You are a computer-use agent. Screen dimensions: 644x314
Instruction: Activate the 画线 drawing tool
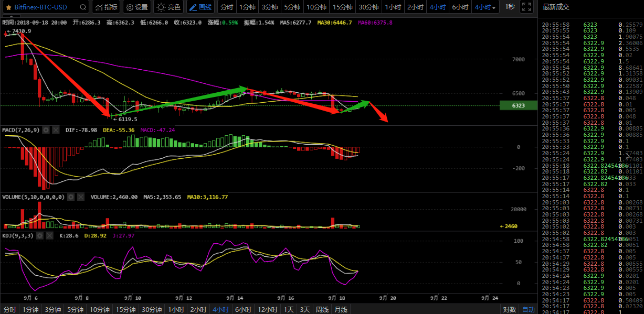tap(200, 7)
